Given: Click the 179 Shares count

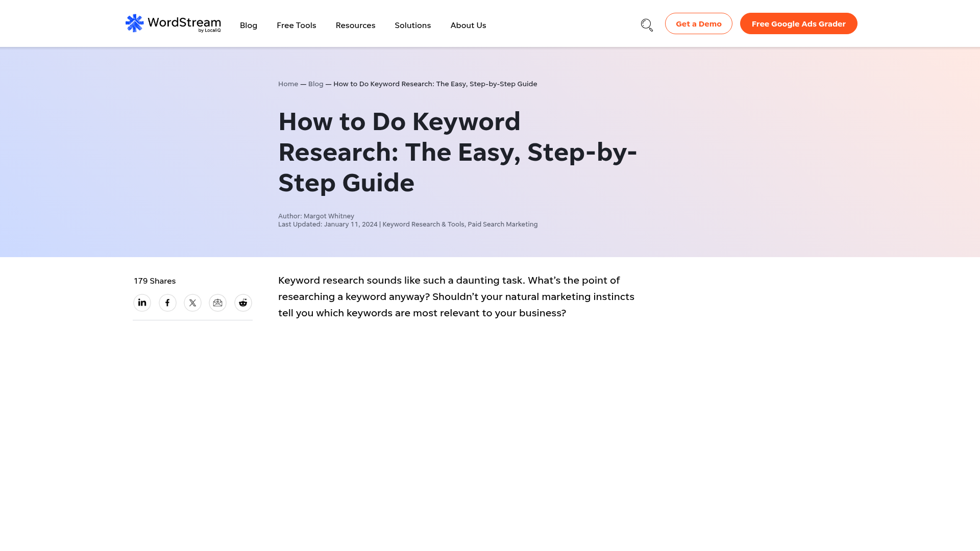Looking at the screenshot, I should 155,281.
